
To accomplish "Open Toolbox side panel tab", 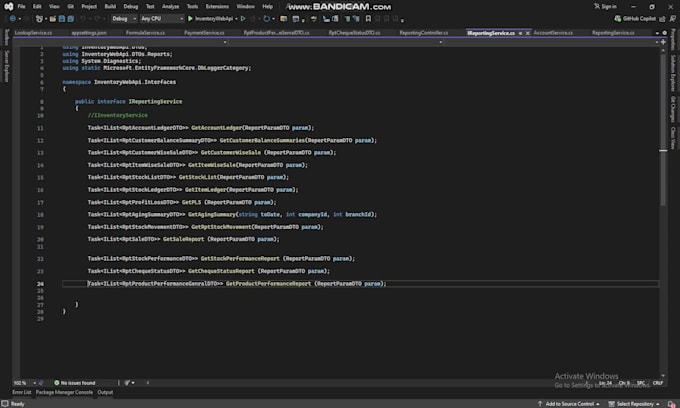I will (x=7, y=37).
